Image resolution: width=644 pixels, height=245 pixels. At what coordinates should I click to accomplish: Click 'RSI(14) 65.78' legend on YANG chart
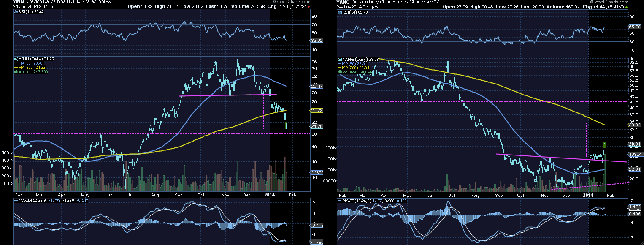353,12
